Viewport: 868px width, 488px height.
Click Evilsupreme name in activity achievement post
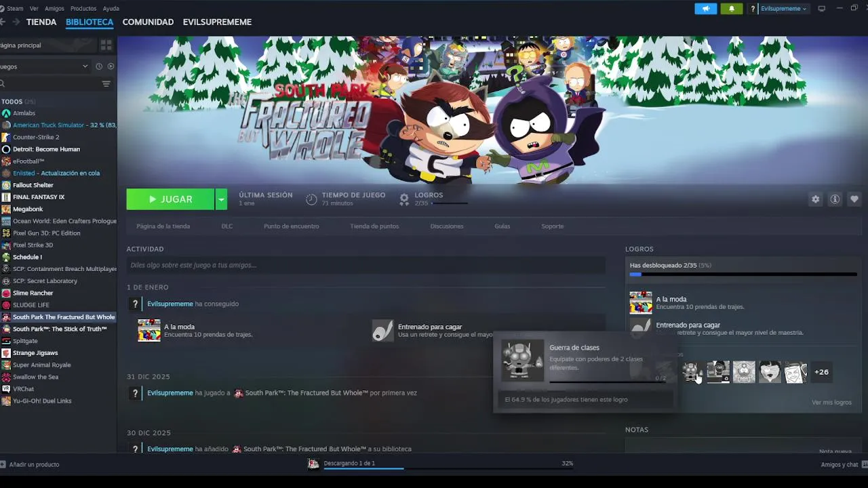pyautogui.click(x=170, y=304)
